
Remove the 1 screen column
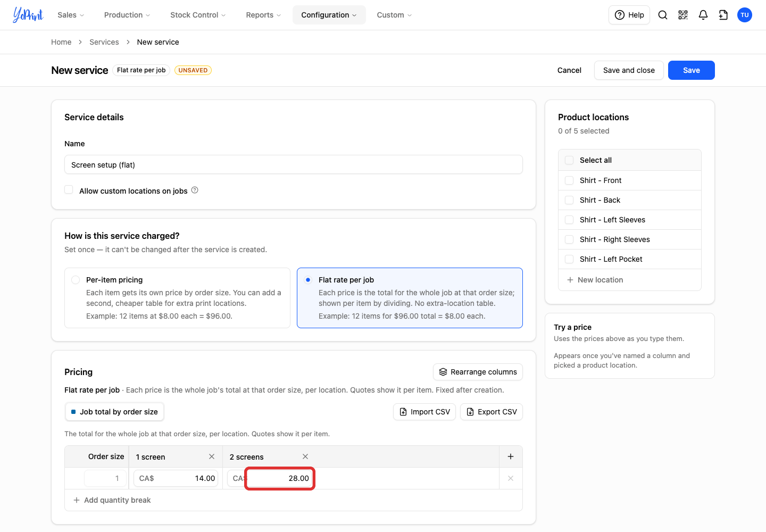(x=212, y=456)
